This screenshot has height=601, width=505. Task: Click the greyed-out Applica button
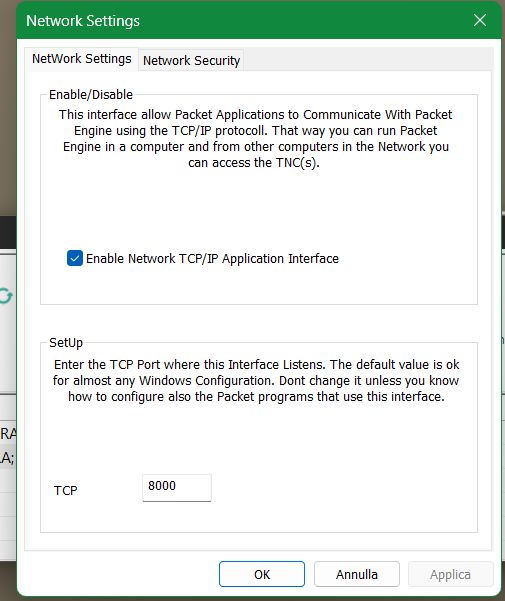(x=450, y=574)
